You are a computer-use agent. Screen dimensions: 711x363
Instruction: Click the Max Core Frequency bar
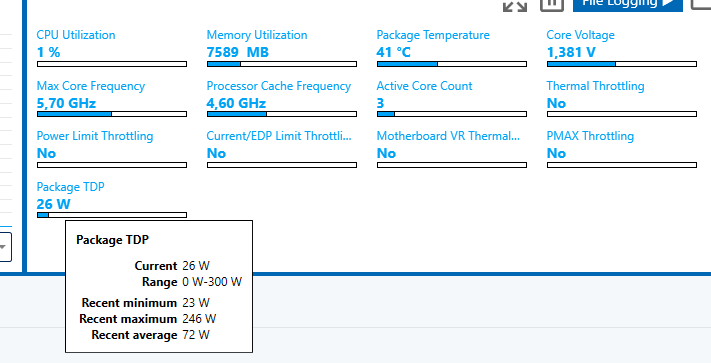point(112,114)
